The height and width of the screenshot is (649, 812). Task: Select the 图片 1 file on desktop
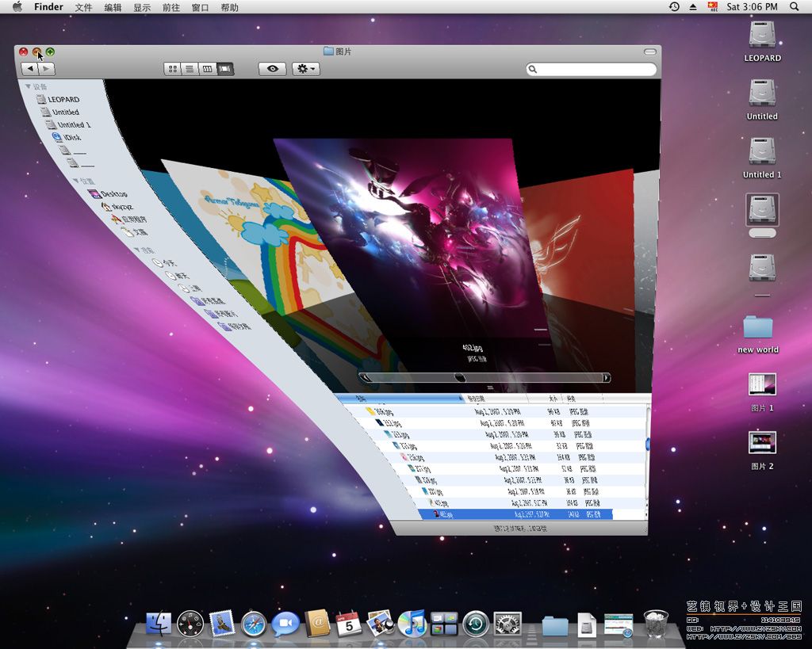point(762,384)
